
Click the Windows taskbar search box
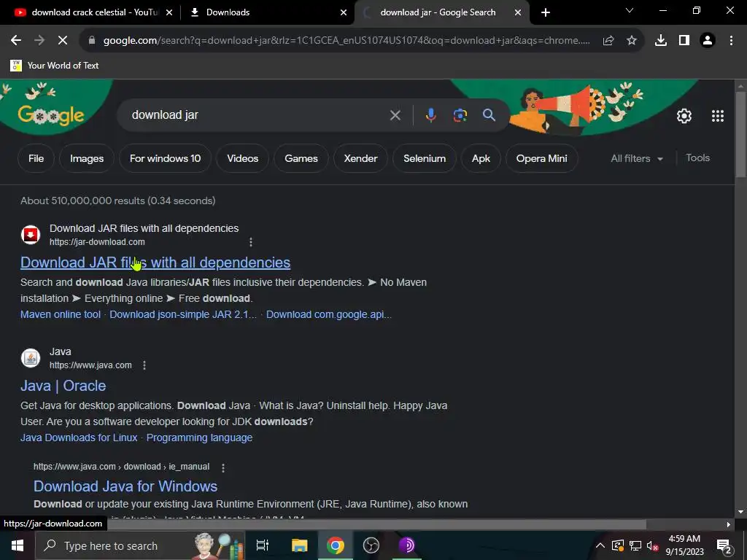(x=140, y=545)
